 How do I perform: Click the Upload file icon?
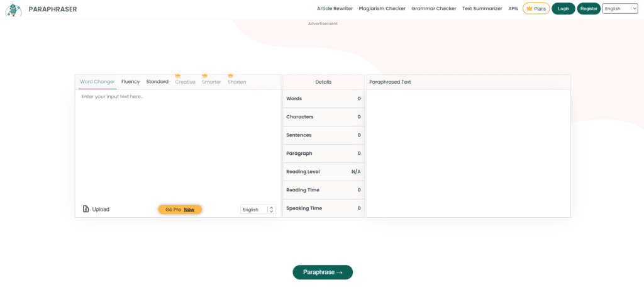(x=86, y=209)
